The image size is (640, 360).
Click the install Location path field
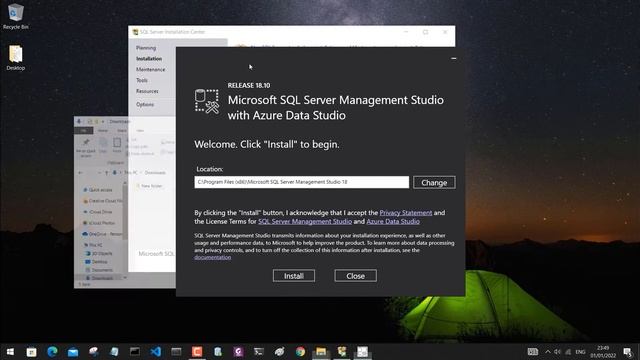coord(302,182)
